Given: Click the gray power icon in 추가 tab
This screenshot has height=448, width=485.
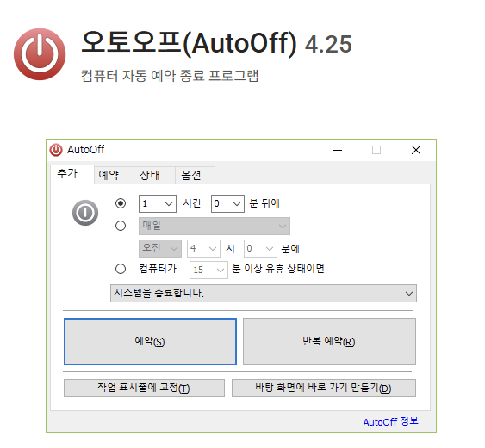Looking at the screenshot, I should (85, 213).
